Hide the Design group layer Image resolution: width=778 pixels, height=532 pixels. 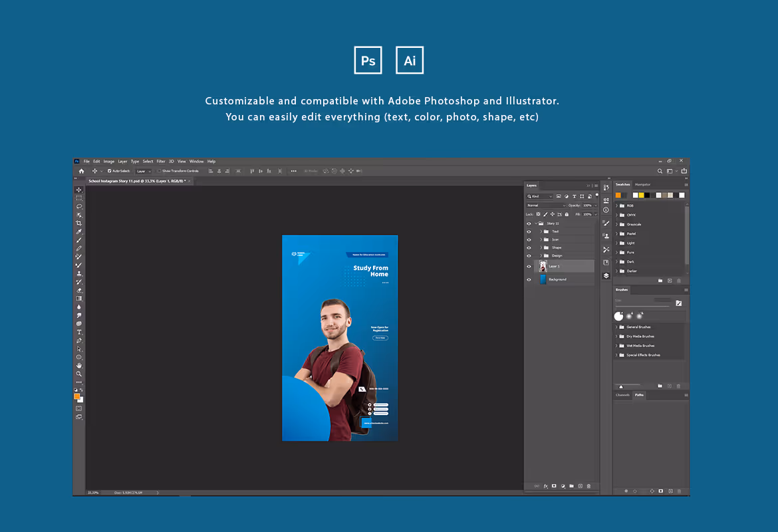pyautogui.click(x=529, y=256)
